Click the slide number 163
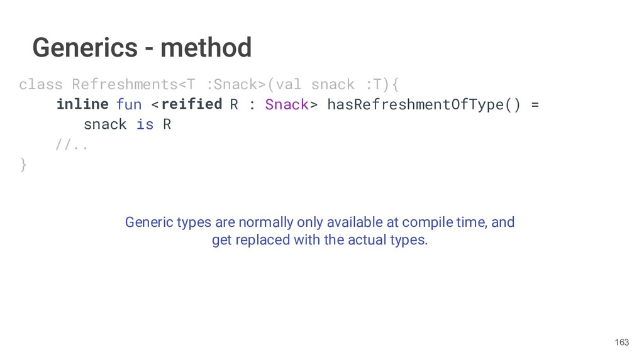This screenshot has height=362, width=644. [621, 342]
